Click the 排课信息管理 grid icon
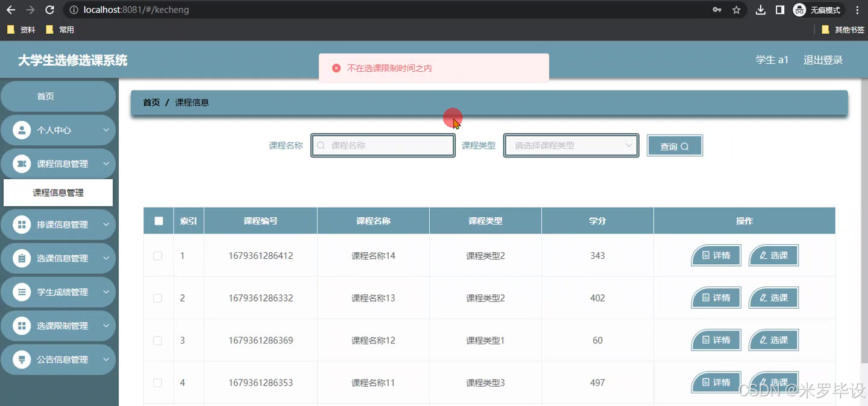 [x=22, y=224]
